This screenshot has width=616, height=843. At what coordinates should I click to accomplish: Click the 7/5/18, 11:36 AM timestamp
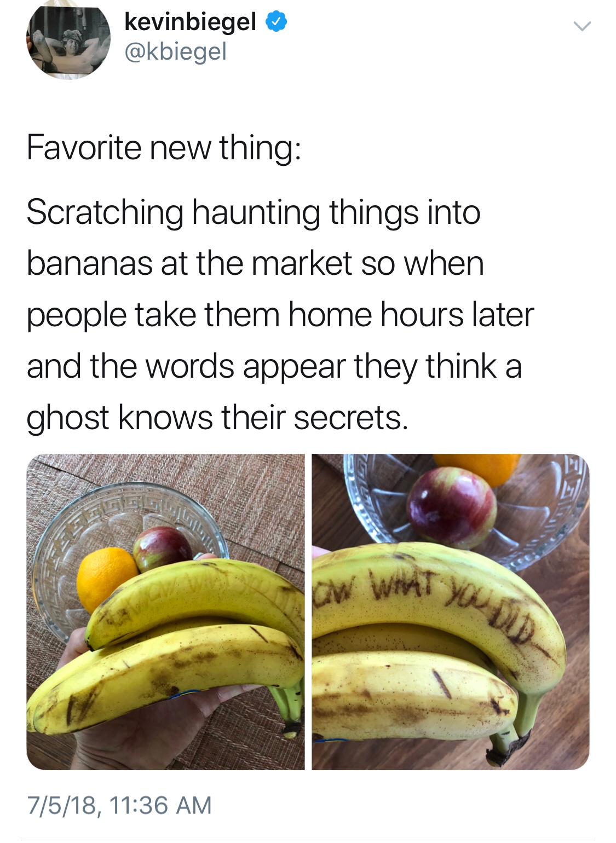(x=119, y=805)
